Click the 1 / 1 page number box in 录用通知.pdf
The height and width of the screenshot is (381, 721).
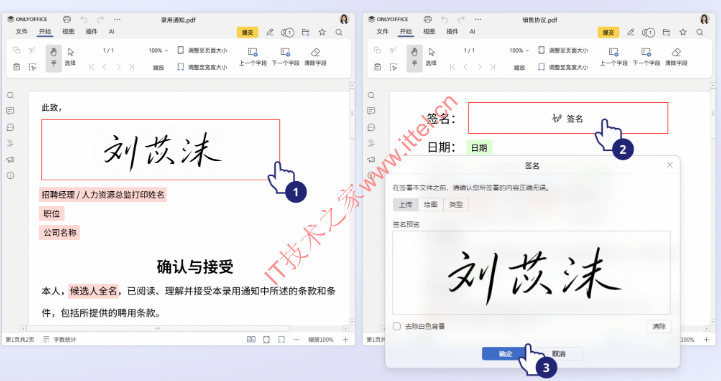point(109,50)
